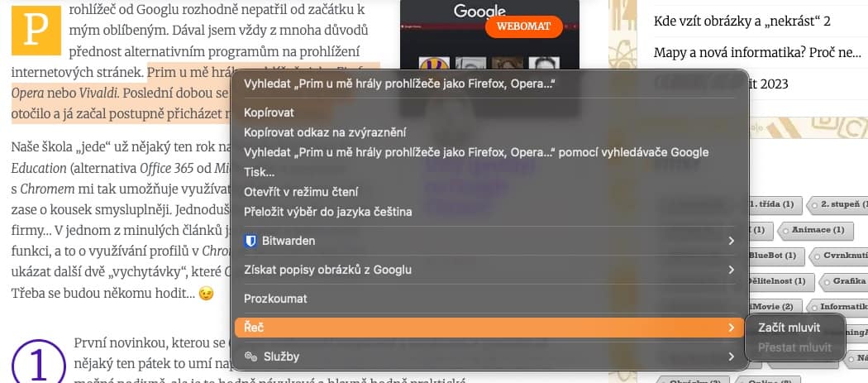Choose Otevřít v režimu čtení

click(301, 193)
